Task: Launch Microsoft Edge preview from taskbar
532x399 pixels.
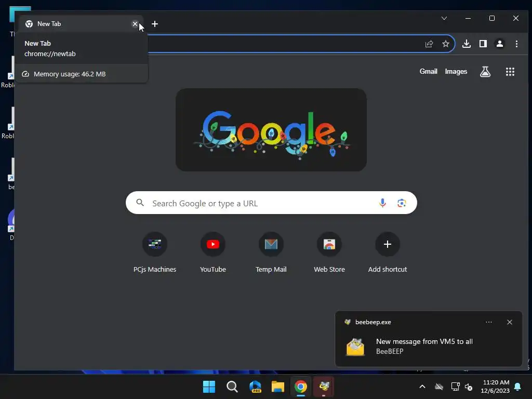Action: point(255,387)
